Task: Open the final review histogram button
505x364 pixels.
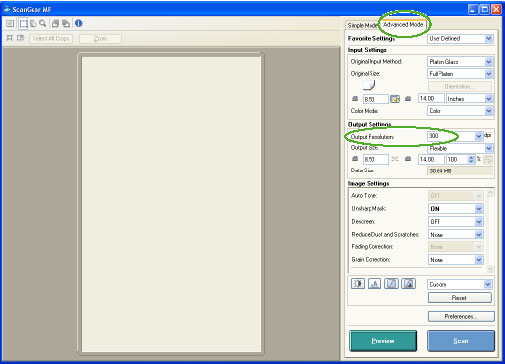Action: pos(408,284)
